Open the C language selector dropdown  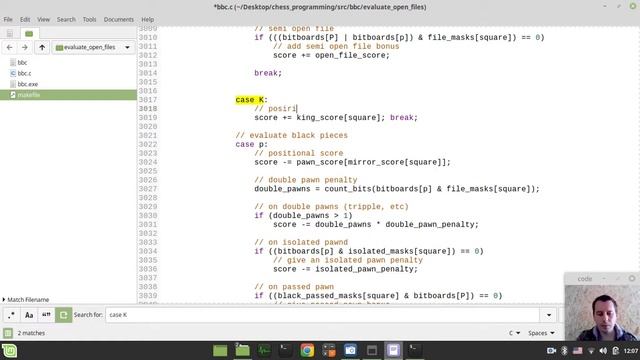[x=514, y=333]
